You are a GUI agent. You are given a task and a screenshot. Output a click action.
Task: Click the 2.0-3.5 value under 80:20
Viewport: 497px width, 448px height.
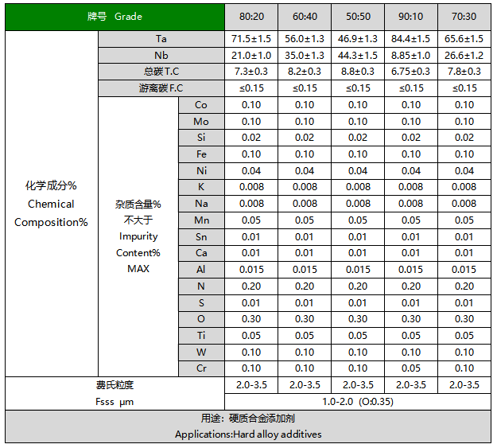pyautogui.click(x=251, y=385)
